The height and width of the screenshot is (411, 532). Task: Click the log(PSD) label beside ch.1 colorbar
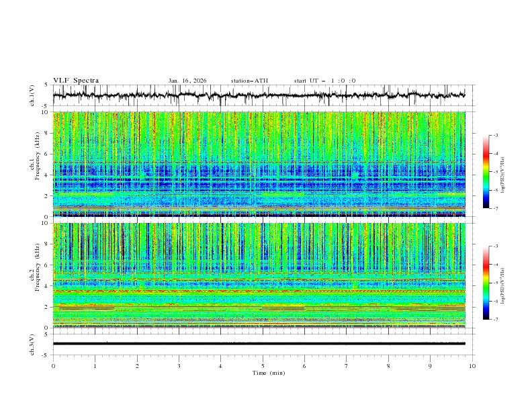pyautogui.click(x=502, y=175)
